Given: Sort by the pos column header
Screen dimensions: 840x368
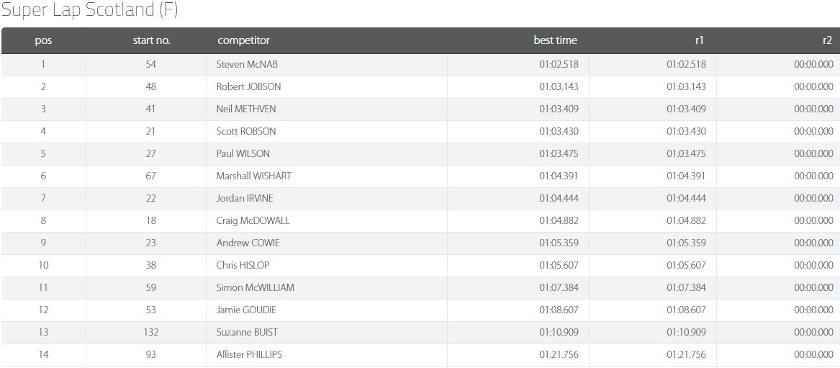Looking at the screenshot, I should pos(43,40).
